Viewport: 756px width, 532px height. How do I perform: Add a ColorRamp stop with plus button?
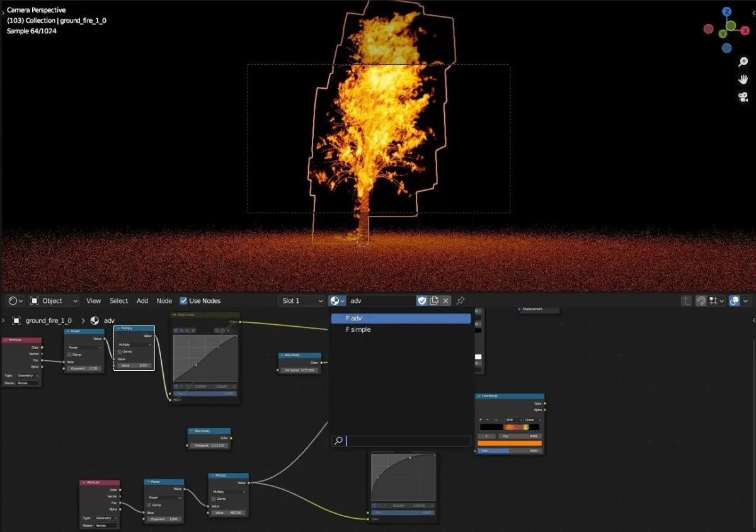pyautogui.click(x=481, y=420)
